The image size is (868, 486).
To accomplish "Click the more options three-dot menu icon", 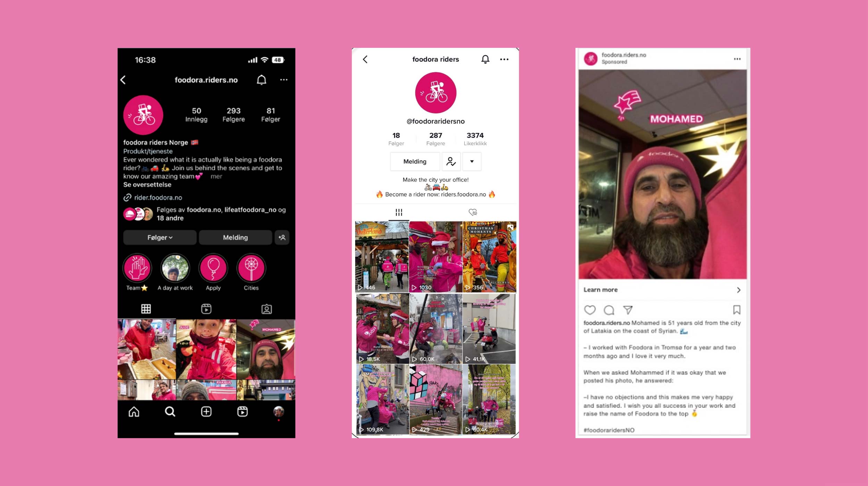I will click(x=284, y=79).
